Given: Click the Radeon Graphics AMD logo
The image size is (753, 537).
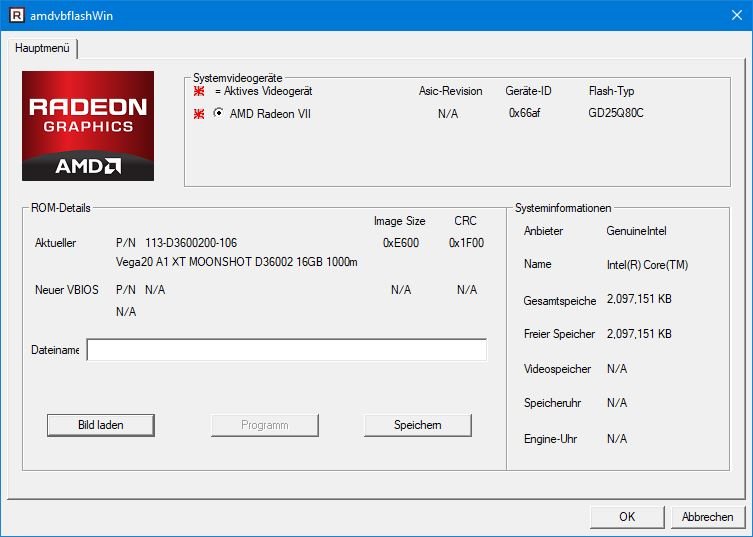Looking at the screenshot, I should point(88,125).
